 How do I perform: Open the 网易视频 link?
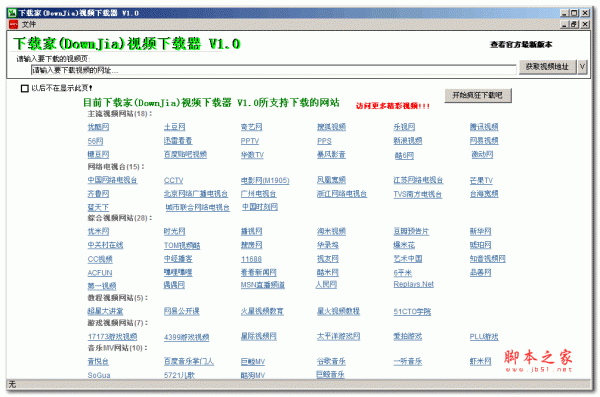click(484, 141)
